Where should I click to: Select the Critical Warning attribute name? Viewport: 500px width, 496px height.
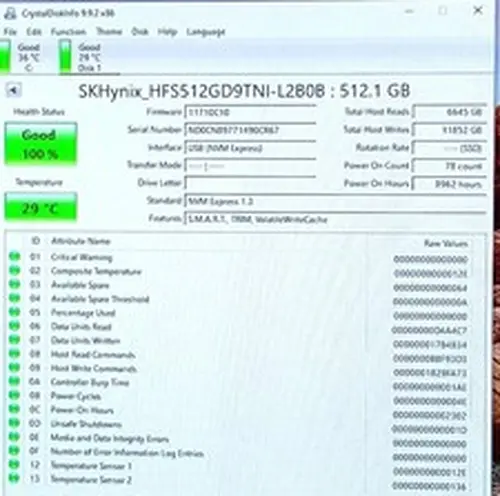pos(82,257)
